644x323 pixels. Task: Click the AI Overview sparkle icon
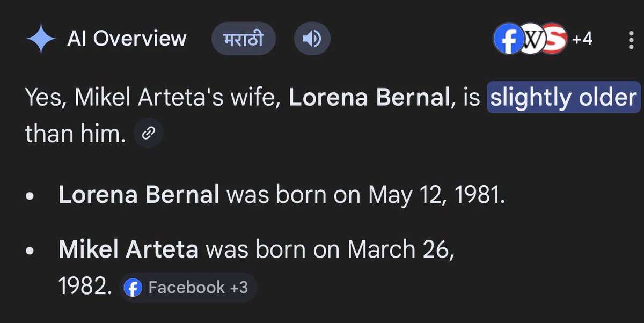coord(41,39)
